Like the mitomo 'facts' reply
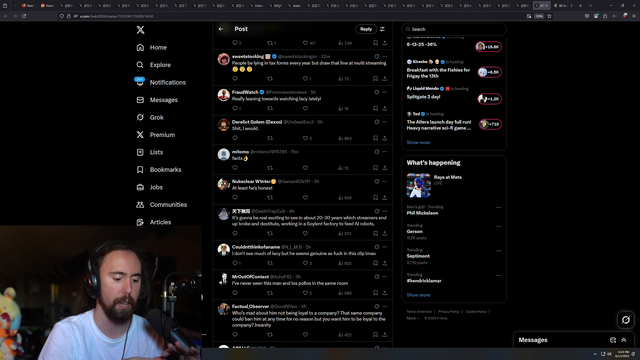Screen dimensions: 640x360 click(x=305, y=168)
